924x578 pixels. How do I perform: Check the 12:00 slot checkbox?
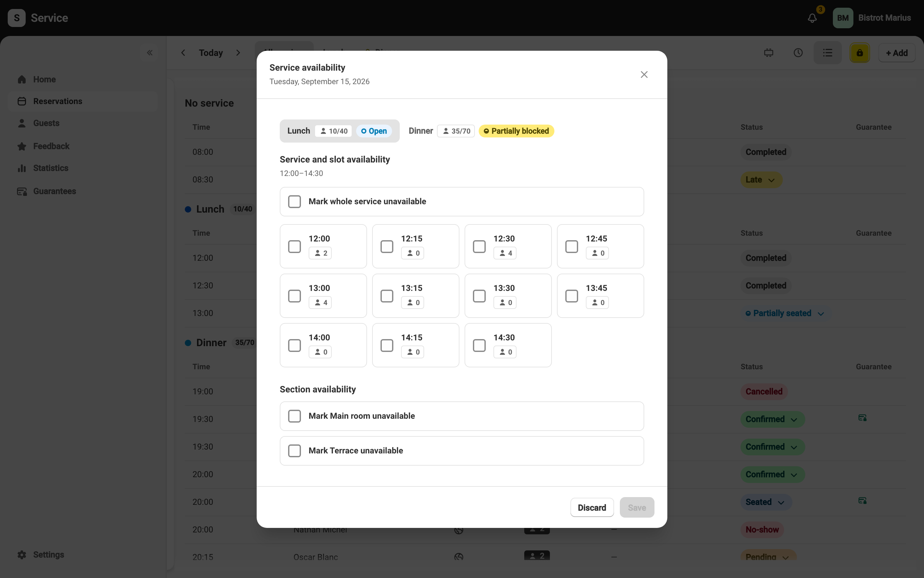(x=295, y=247)
